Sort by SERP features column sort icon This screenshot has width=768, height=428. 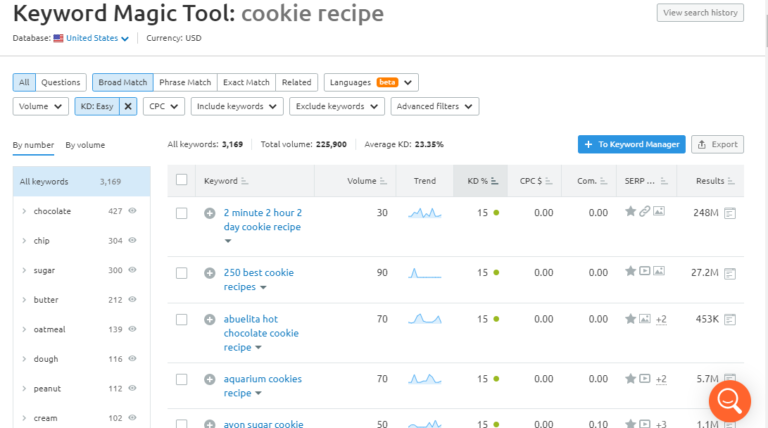pos(664,181)
